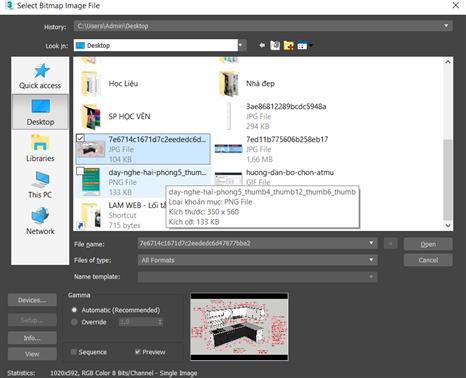Image resolution: width=466 pixels, height=378 pixels.
Task: Toggle the Preview checkbox
Action: [x=137, y=352]
